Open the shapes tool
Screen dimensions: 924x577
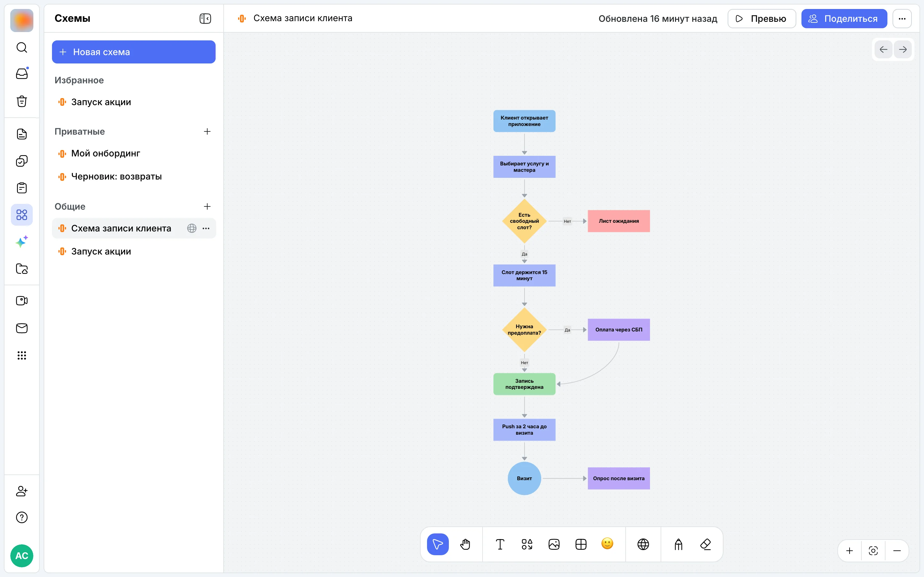point(527,544)
